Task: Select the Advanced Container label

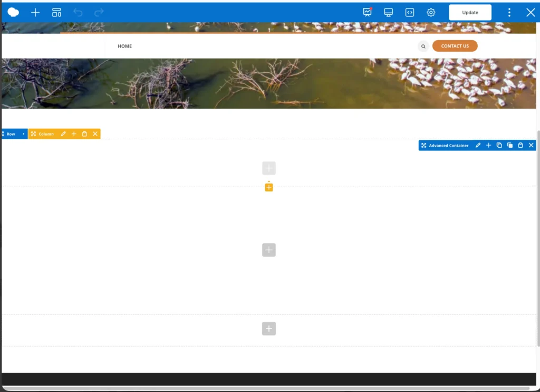Action: tap(448, 146)
